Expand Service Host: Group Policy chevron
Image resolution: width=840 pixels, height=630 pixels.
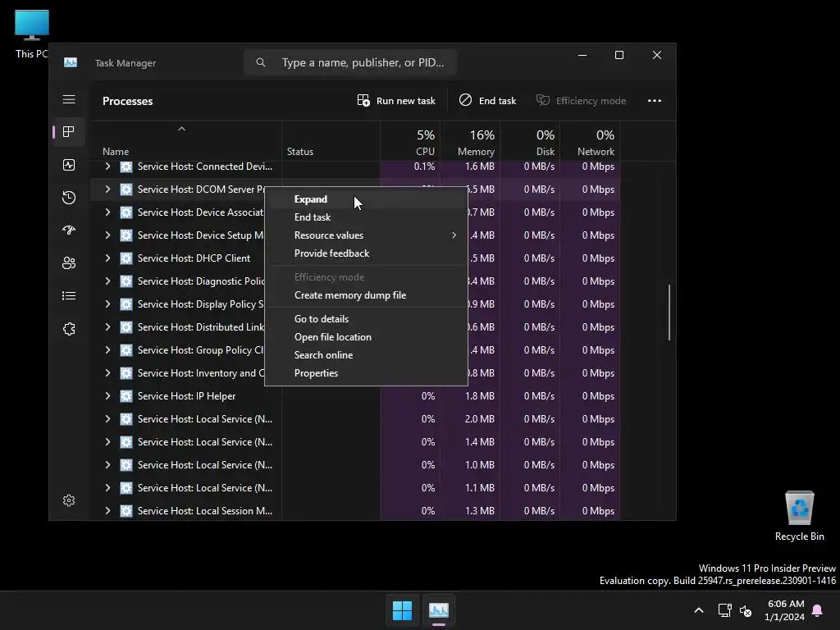point(107,350)
